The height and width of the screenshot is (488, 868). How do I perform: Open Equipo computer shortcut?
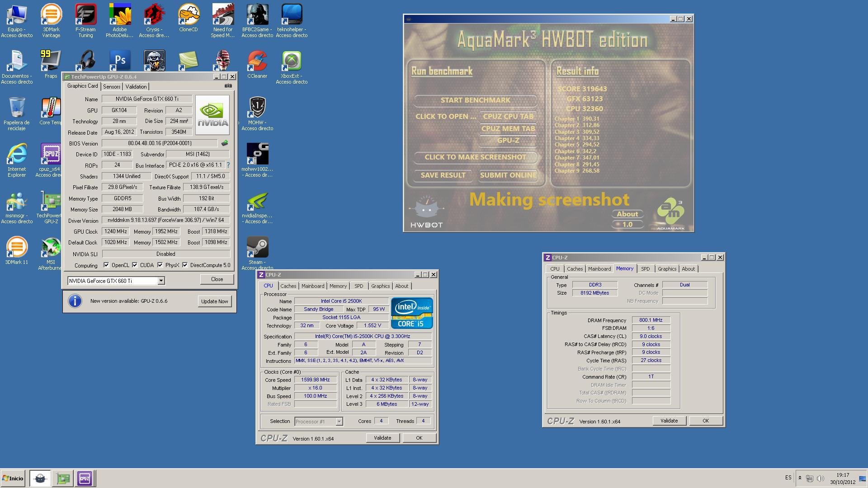17,20
